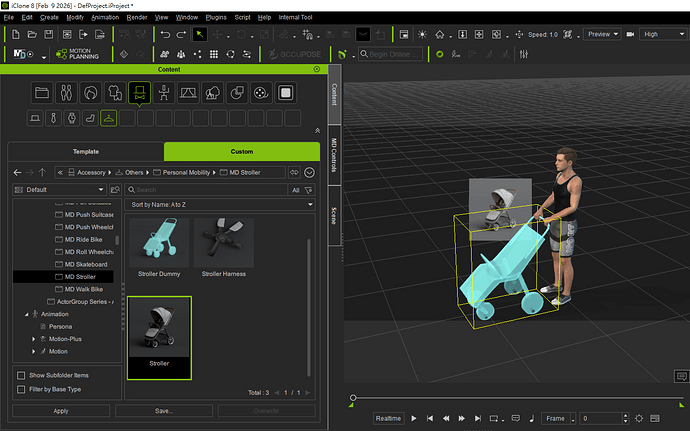The image size is (690, 431).
Task: Open the Preview render mode dropdown
Action: pos(602,34)
